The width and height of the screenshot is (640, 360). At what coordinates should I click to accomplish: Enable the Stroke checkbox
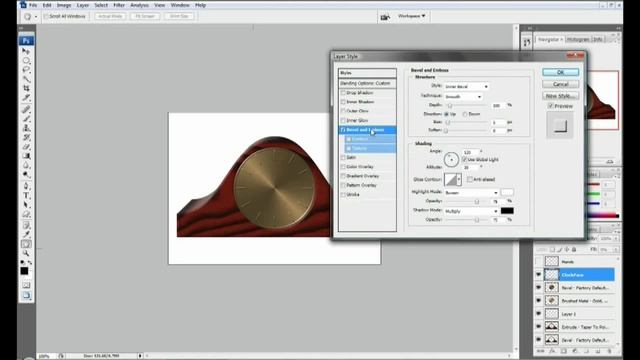coord(343,195)
